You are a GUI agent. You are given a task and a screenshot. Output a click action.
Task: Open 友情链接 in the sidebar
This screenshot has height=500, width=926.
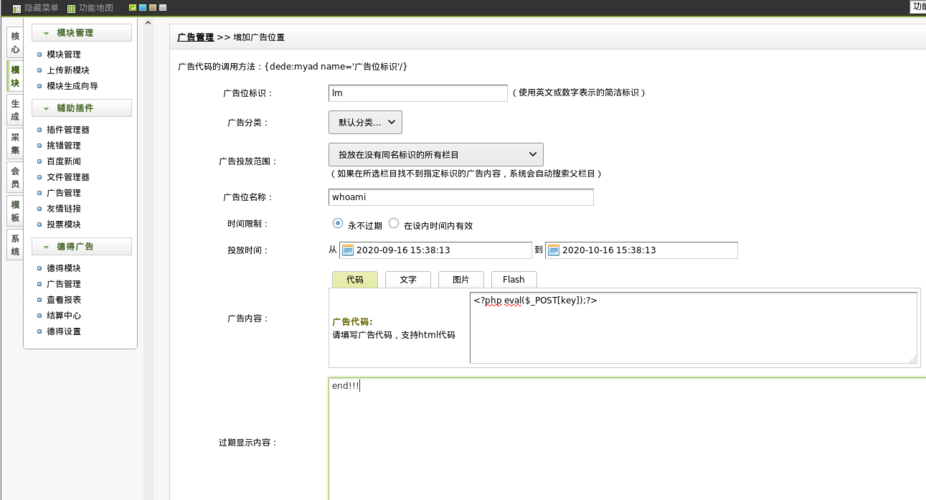point(64,209)
